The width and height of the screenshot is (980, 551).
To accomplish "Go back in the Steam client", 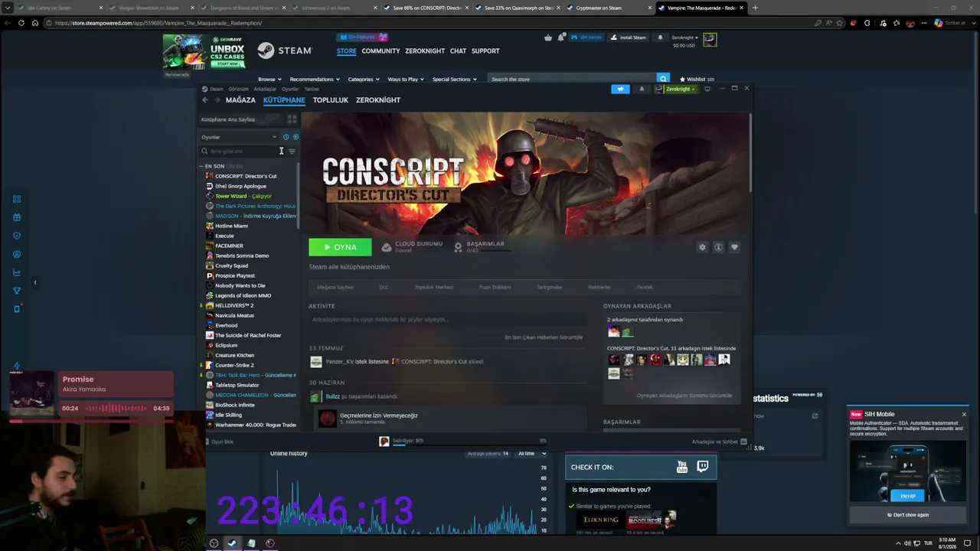I will (x=205, y=100).
